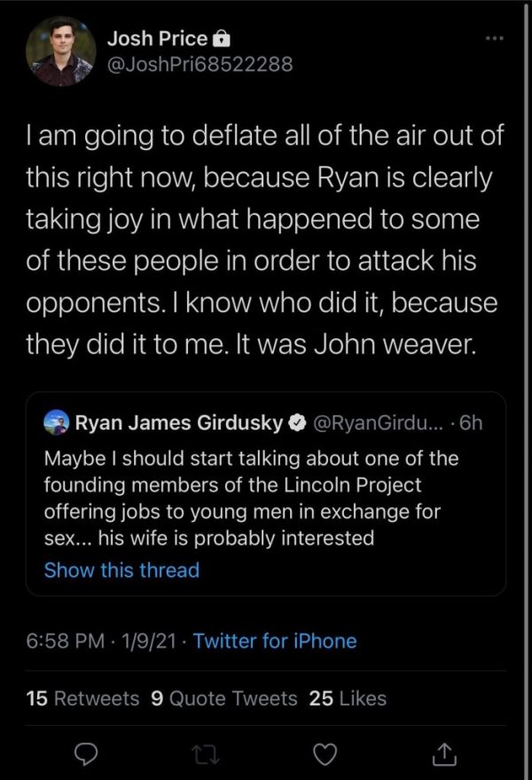View the 9 Quote Tweets list

point(224,698)
